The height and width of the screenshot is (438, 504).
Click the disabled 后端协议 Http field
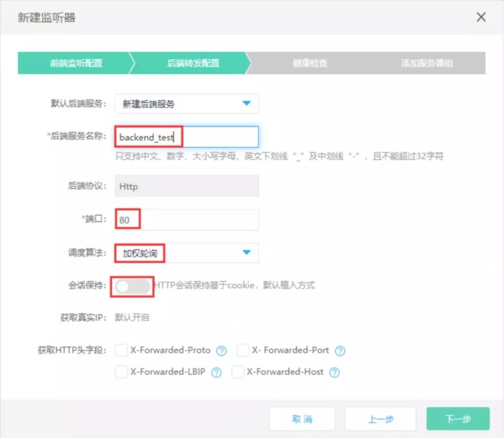(186, 186)
